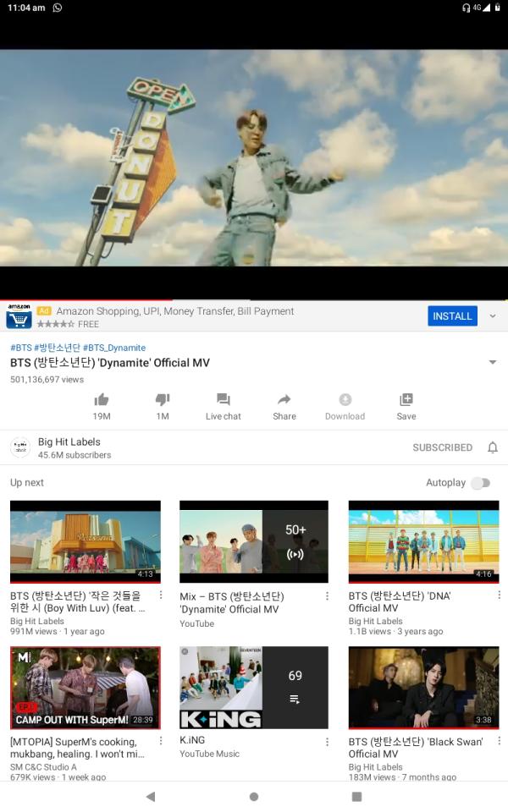
Task: Expand the video description arrow
Action: click(493, 362)
